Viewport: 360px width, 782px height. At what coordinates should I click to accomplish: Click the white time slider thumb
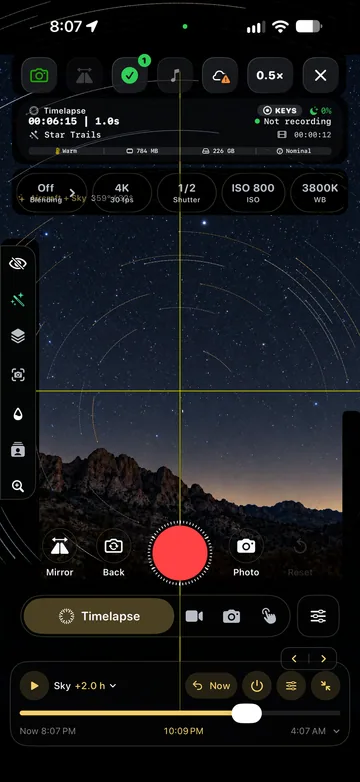click(247, 713)
